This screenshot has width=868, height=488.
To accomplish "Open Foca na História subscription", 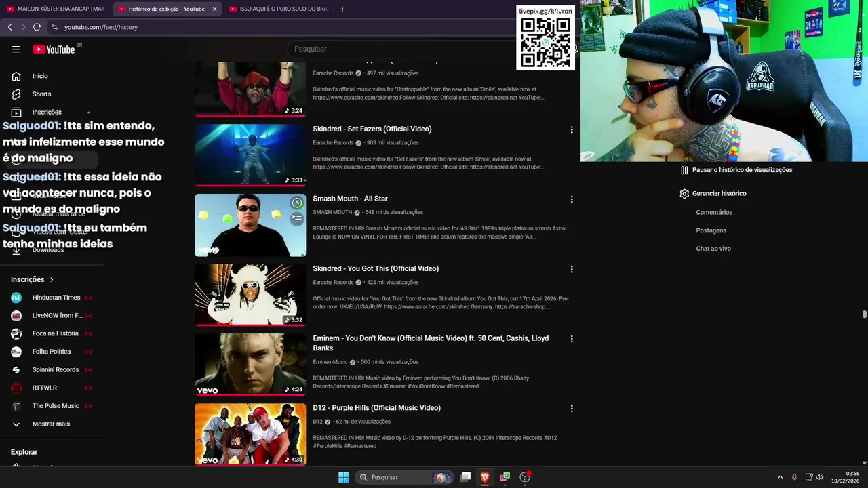I will click(55, 333).
